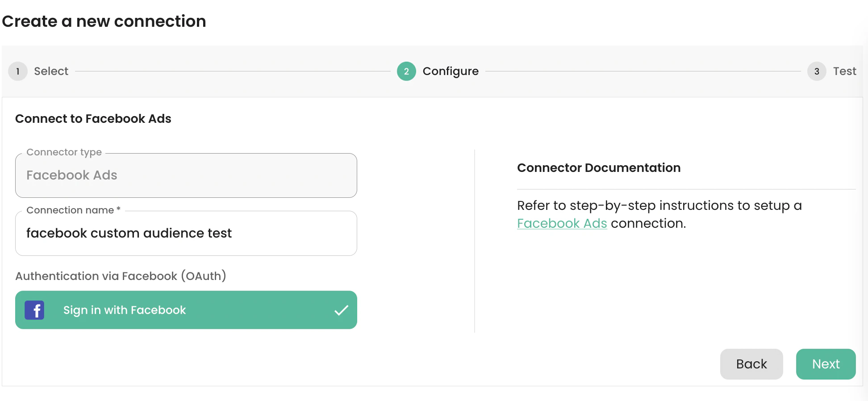This screenshot has height=401, width=868.
Task: Open the Facebook Ads documentation link
Action: tap(562, 223)
